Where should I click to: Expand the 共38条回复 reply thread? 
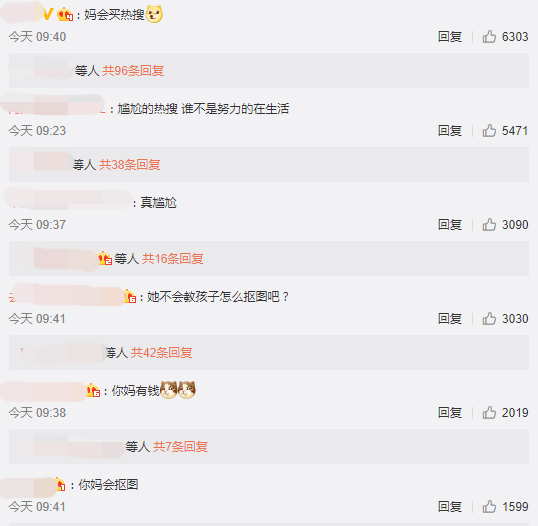click(130, 165)
